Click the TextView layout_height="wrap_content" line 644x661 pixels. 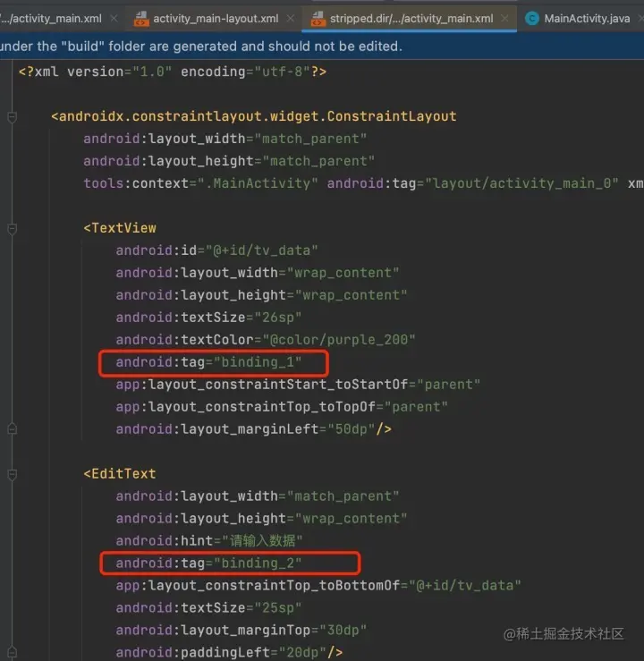[x=262, y=295]
